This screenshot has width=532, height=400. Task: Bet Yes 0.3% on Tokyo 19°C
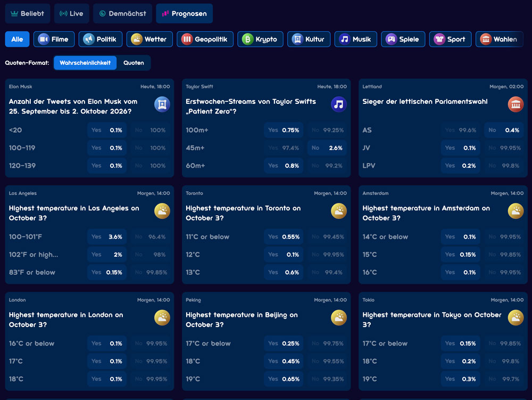(460, 379)
